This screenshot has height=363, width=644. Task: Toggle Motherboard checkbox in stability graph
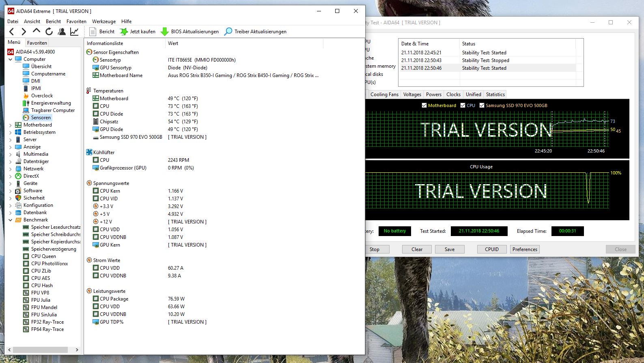tap(424, 105)
